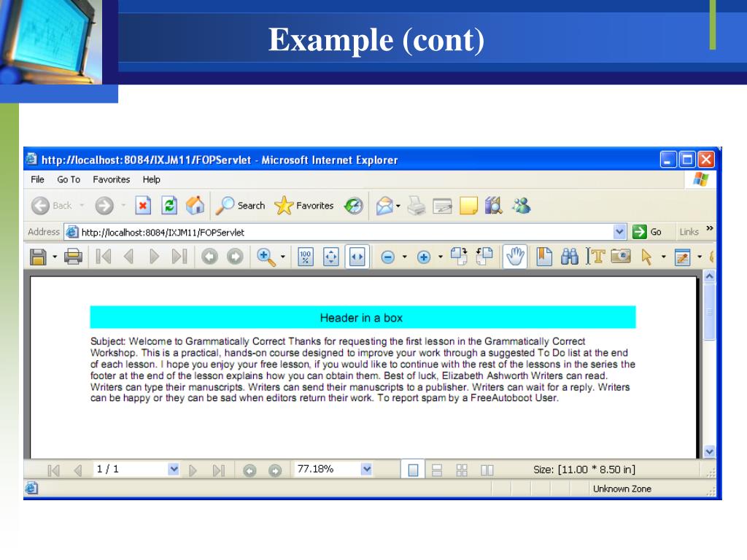Open the address bar dropdown arrow

coord(619,232)
